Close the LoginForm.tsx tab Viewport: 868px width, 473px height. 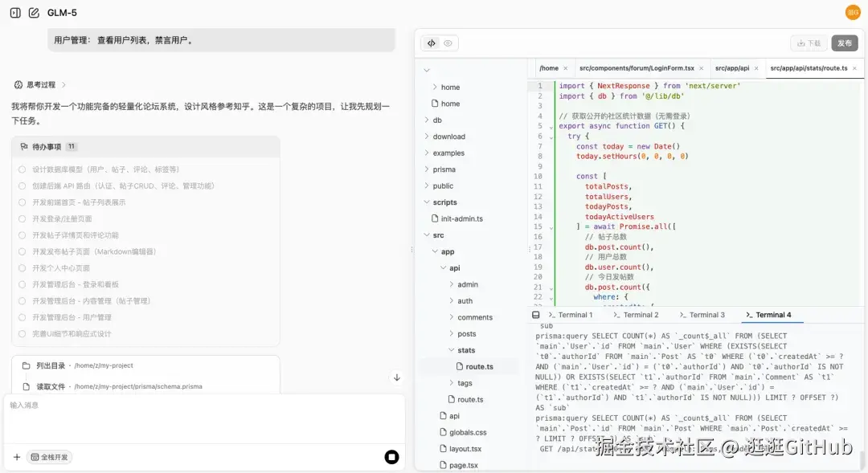point(702,68)
